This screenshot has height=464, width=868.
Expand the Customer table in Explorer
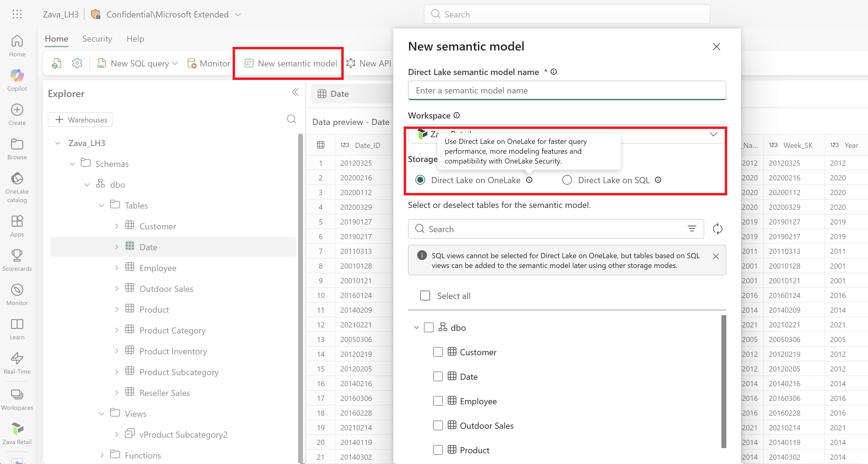(117, 226)
